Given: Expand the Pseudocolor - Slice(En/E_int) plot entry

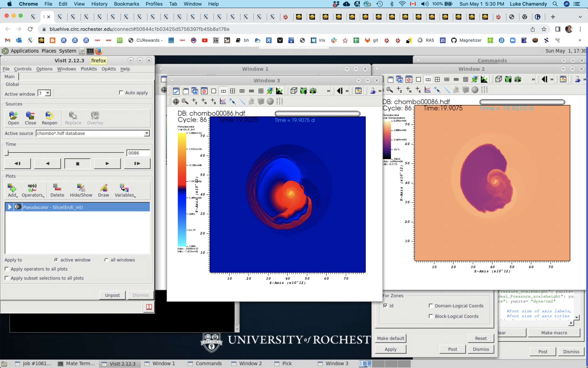Looking at the screenshot, I should tap(10, 207).
